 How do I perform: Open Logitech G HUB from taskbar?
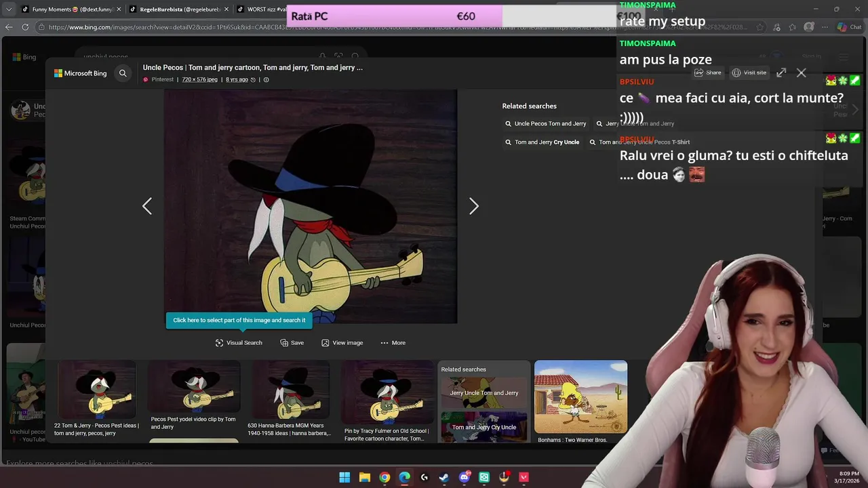(x=425, y=477)
